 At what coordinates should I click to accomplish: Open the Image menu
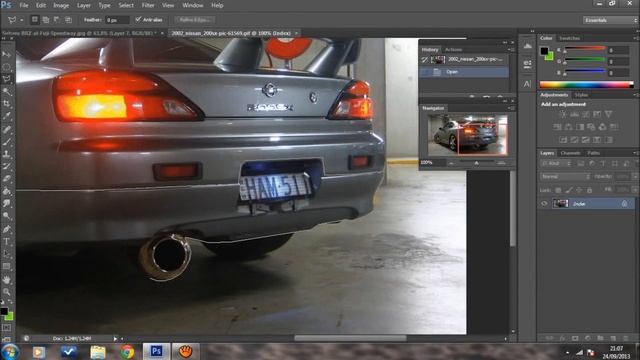pyautogui.click(x=61, y=5)
